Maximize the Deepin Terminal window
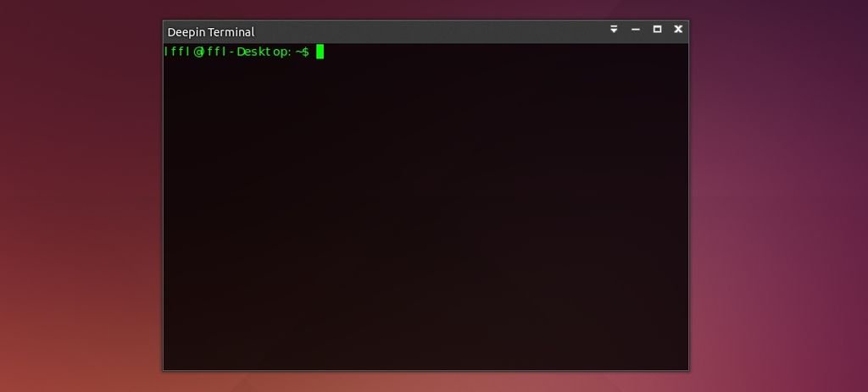Screen dimensions: 868x392 (657, 30)
